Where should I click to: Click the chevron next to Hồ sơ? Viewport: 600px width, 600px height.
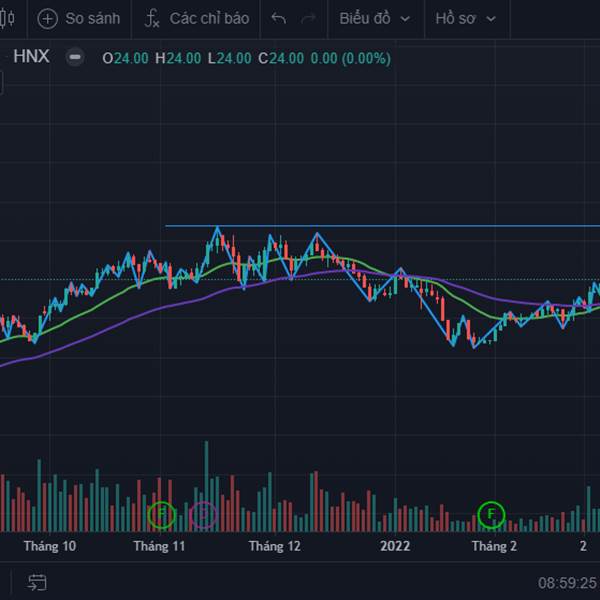[491, 19]
